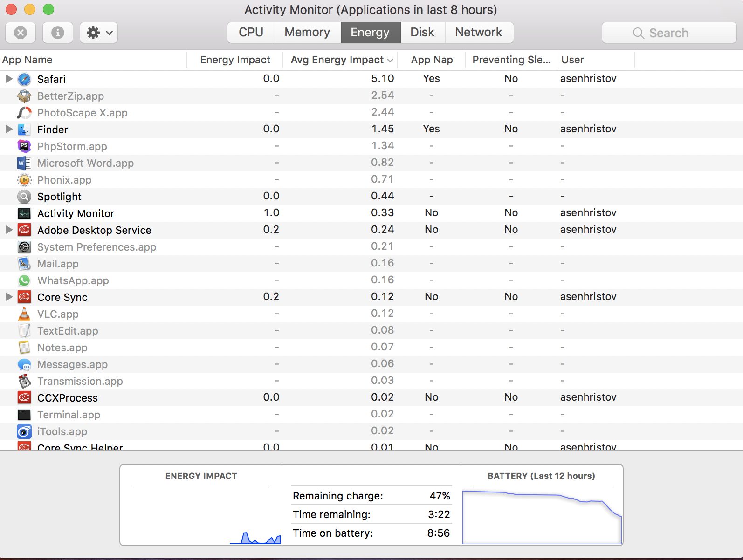
Task: Click the Search field
Action: pos(669,33)
